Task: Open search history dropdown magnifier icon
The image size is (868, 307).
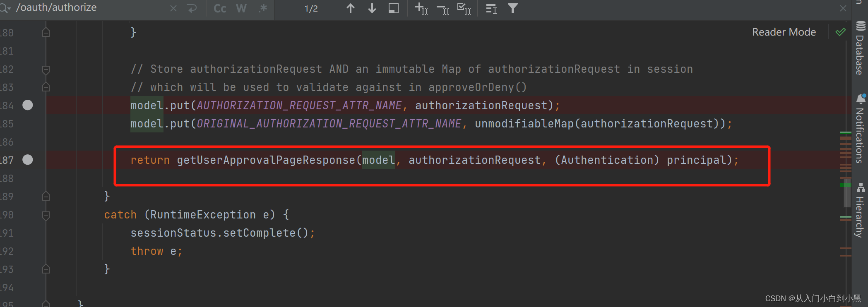Action: point(5,8)
